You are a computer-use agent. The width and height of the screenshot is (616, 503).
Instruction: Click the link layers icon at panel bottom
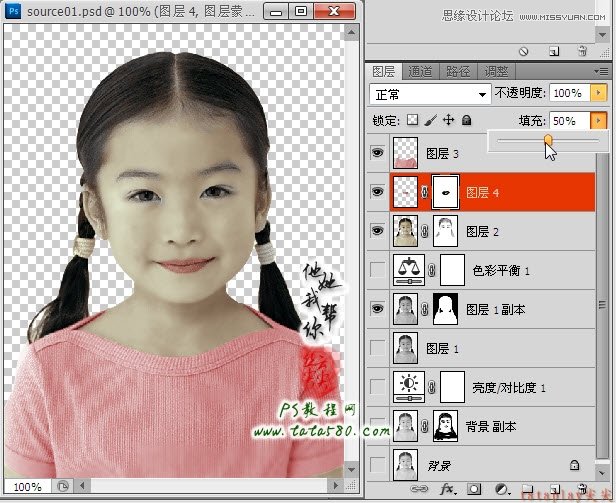[x=419, y=489]
